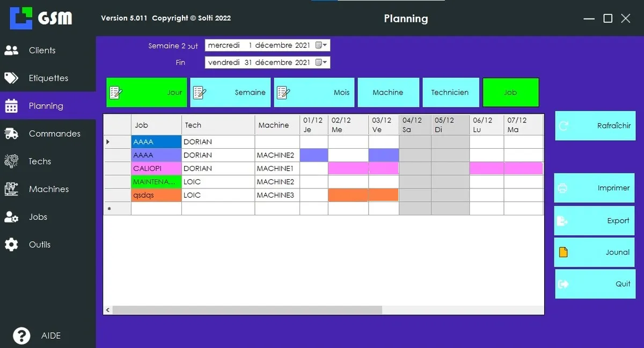Open the Etiquettes section
The image size is (644, 348).
[x=48, y=78]
